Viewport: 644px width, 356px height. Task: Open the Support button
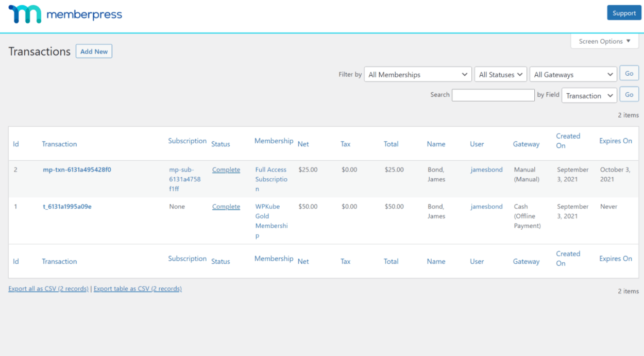point(624,13)
